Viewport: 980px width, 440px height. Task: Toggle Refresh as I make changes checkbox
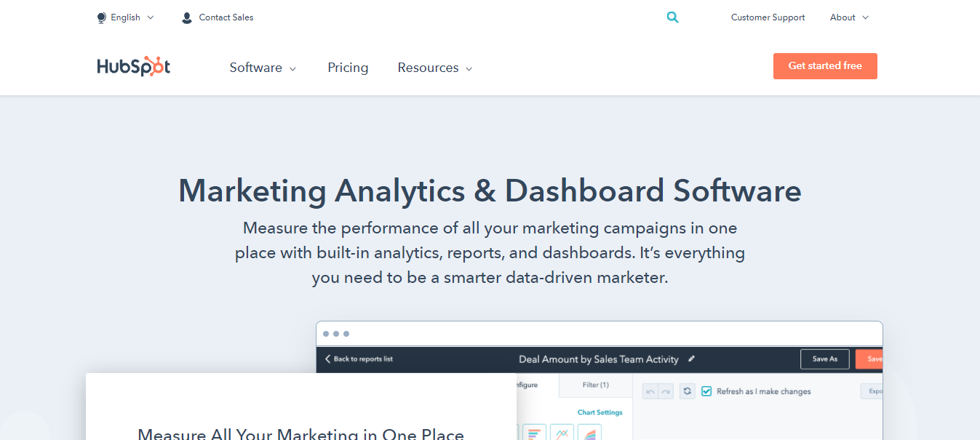click(706, 391)
